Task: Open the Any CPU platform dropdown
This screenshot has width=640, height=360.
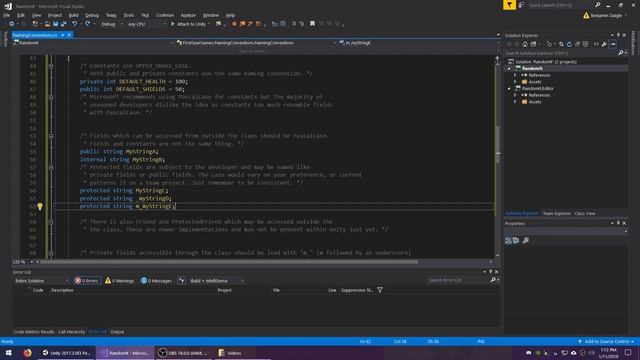Action: 146,24
